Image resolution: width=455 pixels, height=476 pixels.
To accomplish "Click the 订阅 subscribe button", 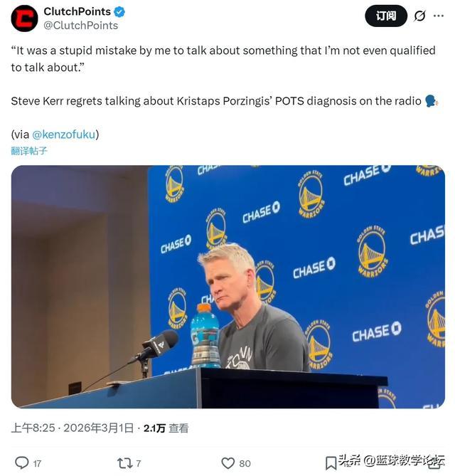I will coord(386,16).
